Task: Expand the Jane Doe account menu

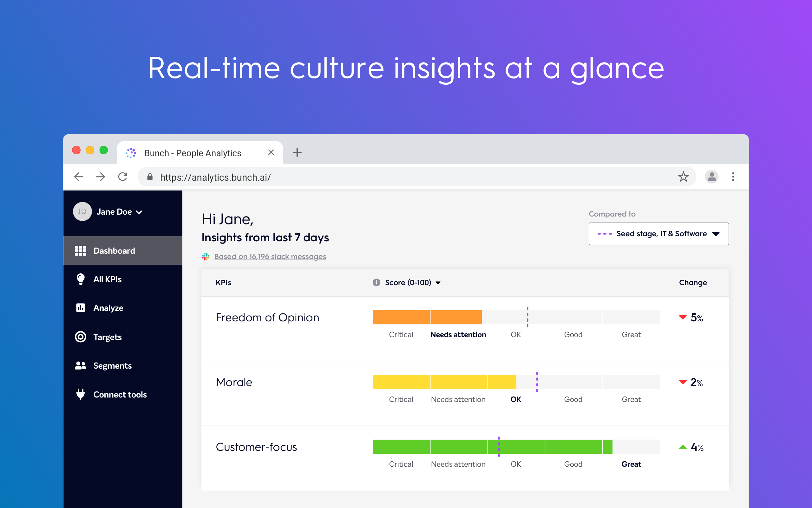Action: pyautogui.click(x=120, y=212)
